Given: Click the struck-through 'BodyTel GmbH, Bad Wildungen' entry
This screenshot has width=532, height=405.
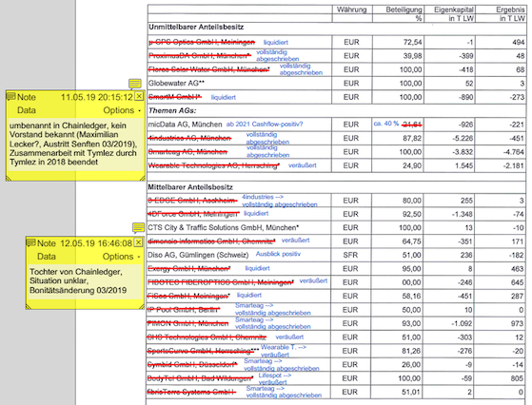Looking at the screenshot, I should [x=200, y=378].
